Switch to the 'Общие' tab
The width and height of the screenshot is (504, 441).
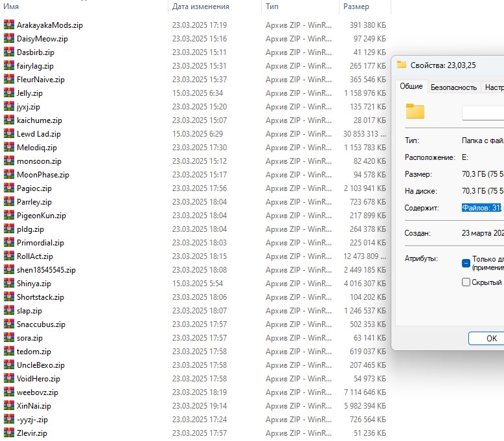pyautogui.click(x=411, y=86)
